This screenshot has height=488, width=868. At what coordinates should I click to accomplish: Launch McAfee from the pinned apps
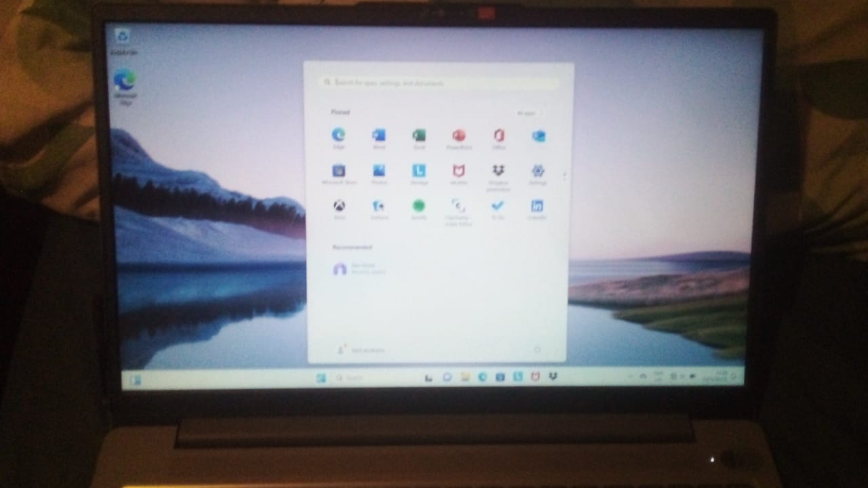pos(458,171)
